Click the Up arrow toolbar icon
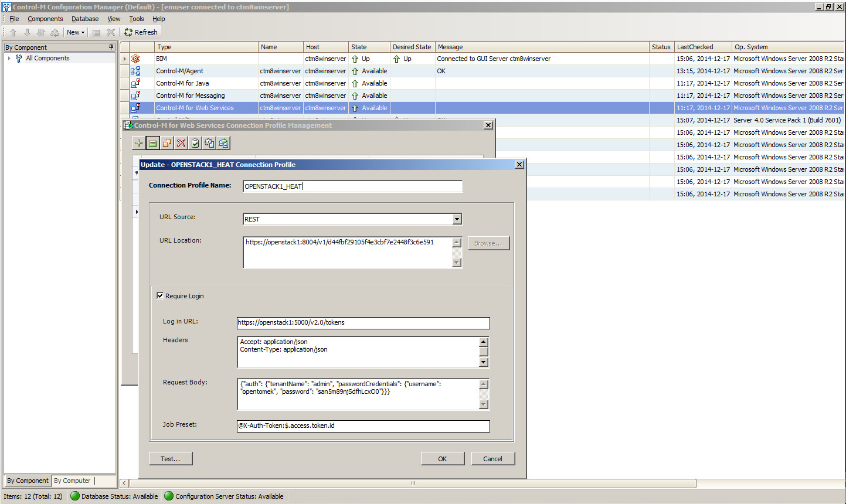 pyautogui.click(x=13, y=33)
